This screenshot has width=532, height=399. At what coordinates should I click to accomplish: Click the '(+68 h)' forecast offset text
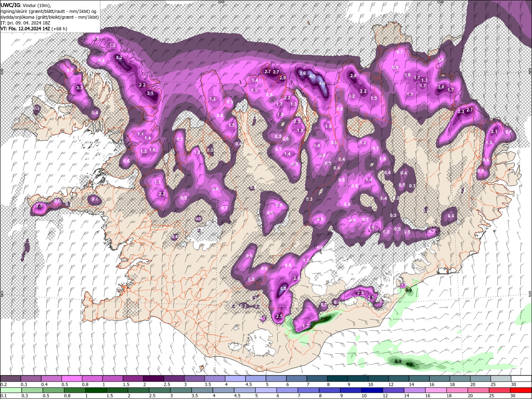pos(59,29)
